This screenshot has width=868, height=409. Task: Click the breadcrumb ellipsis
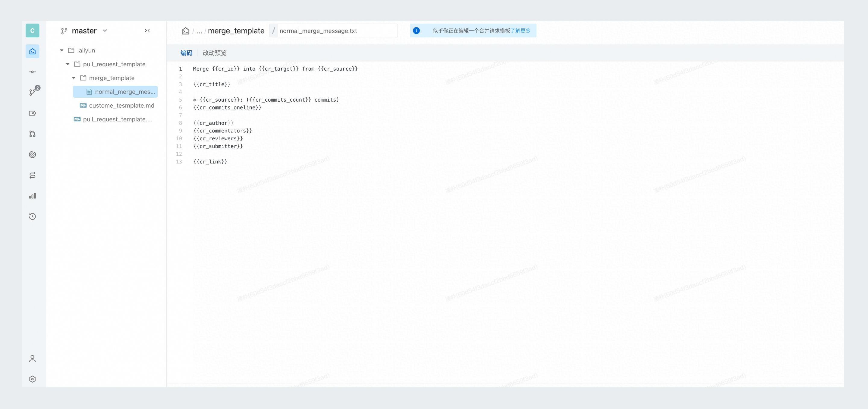(199, 31)
